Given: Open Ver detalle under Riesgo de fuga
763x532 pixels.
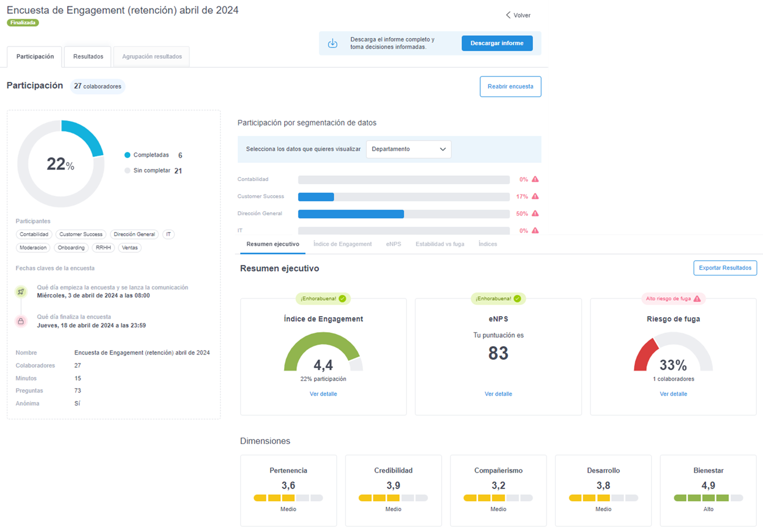Looking at the screenshot, I should tap(673, 394).
